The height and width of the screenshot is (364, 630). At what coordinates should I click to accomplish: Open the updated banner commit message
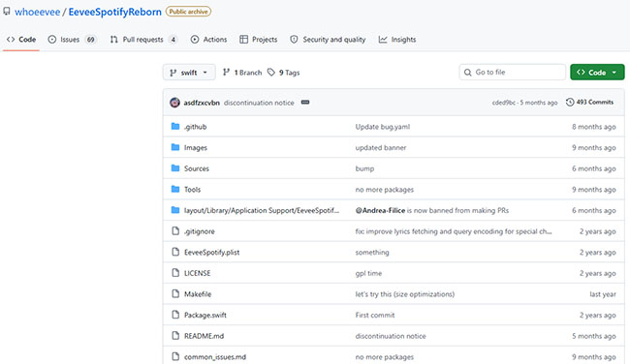pos(381,148)
